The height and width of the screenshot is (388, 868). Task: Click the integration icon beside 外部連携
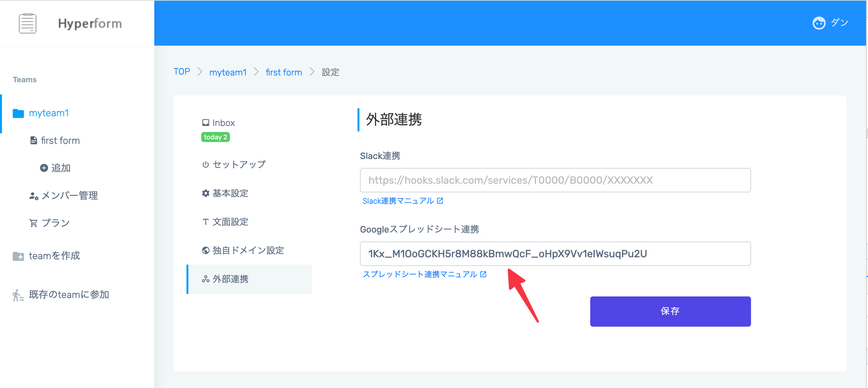tap(206, 279)
